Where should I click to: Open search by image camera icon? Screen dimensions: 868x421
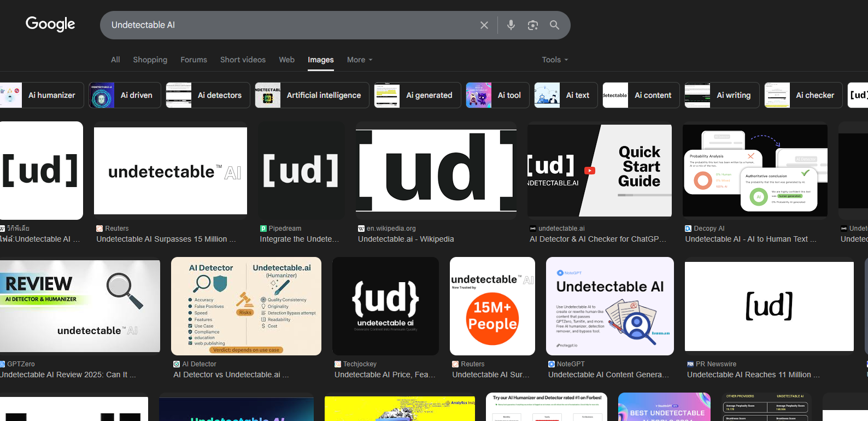(x=533, y=25)
